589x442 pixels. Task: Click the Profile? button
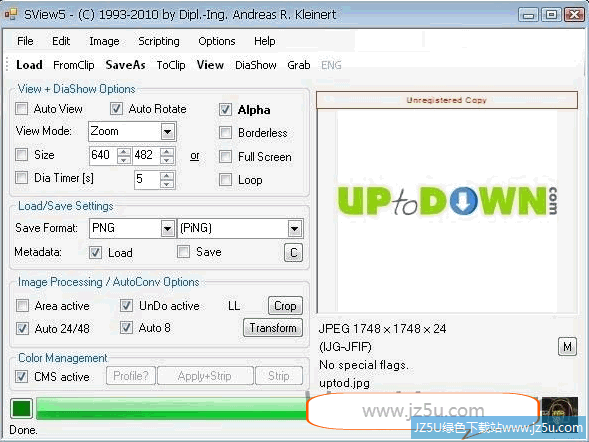(x=131, y=376)
